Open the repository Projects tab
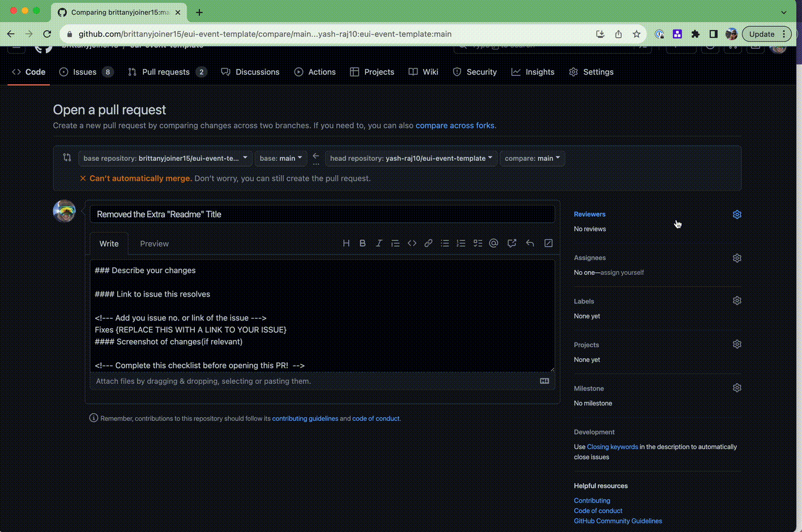The height and width of the screenshot is (532, 802). (372, 72)
